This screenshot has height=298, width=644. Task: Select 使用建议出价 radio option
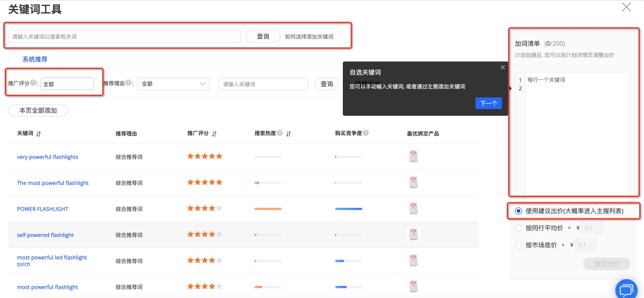click(518, 211)
